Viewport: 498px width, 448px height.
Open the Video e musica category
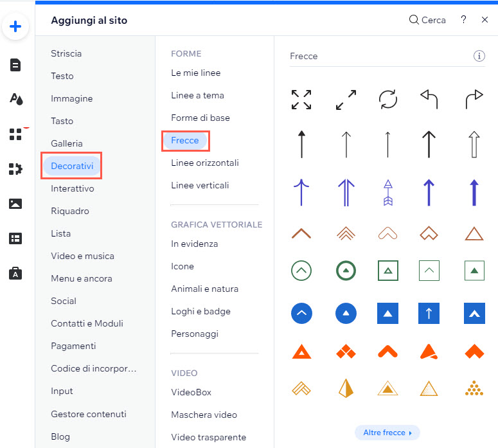click(x=83, y=256)
